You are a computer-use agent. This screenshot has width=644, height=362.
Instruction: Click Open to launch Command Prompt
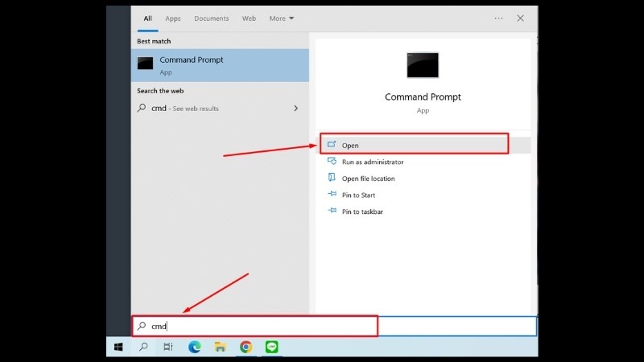click(x=351, y=146)
